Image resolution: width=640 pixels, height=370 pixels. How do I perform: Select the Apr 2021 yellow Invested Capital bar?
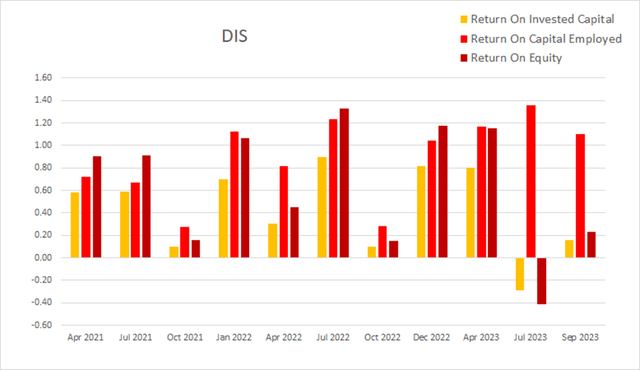click(x=75, y=225)
